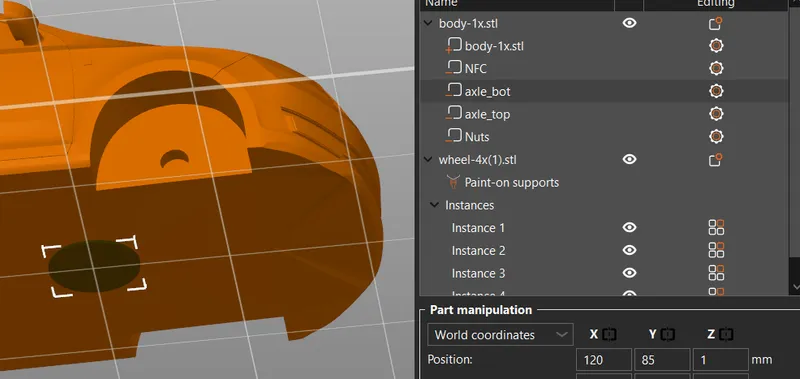Click the part icon beside child body-1x.stl
The height and width of the screenshot is (379, 800).
(453, 45)
